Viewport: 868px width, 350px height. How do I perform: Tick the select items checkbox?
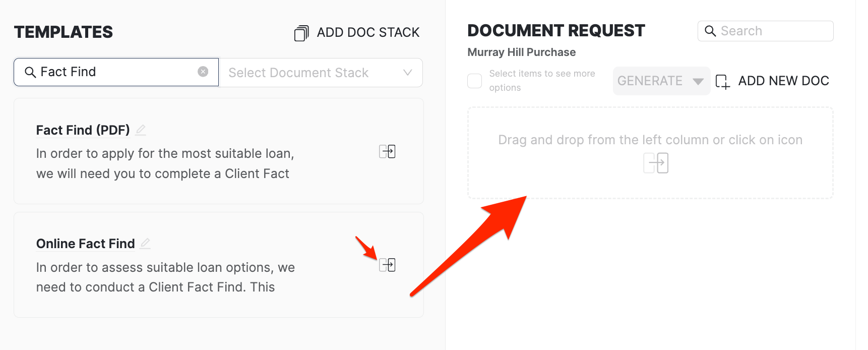(x=475, y=81)
